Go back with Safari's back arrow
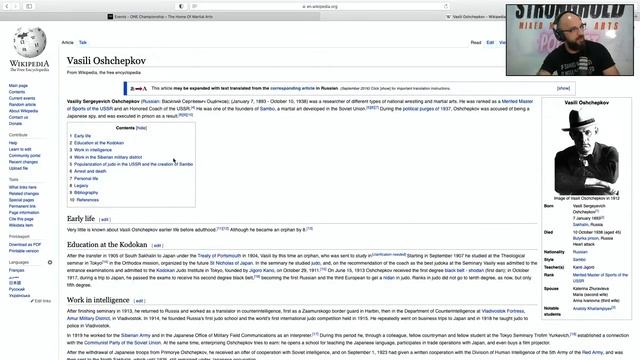The width and height of the screenshot is (640, 360). tap(7, 6)
